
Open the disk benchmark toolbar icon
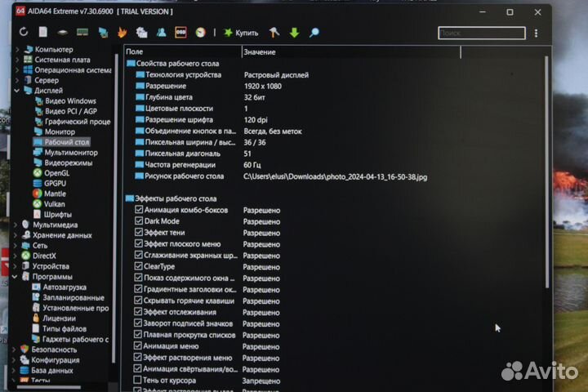point(63,33)
